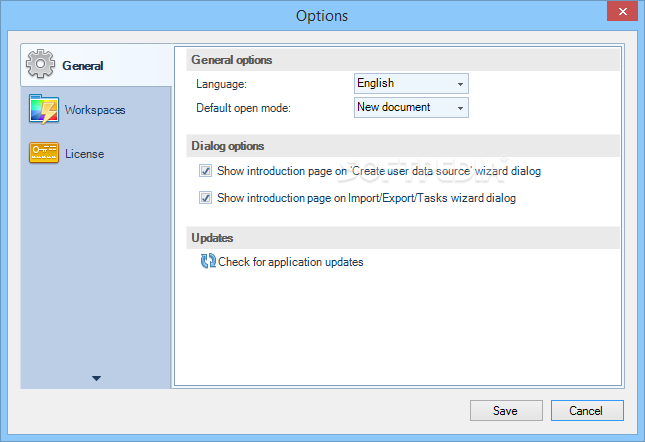Click the License key icon
Image resolution: width=645 pixels, height=442 pixels.
point(44,153)
